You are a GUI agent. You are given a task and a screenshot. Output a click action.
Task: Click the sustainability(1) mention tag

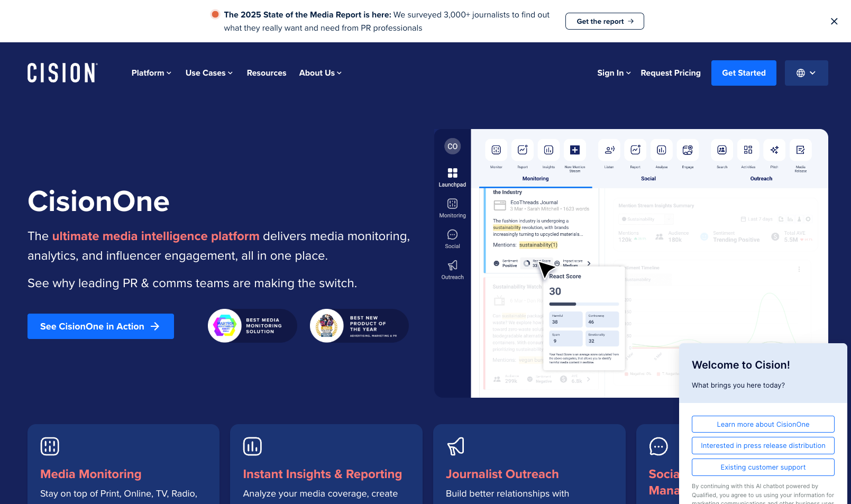(538, 245)
